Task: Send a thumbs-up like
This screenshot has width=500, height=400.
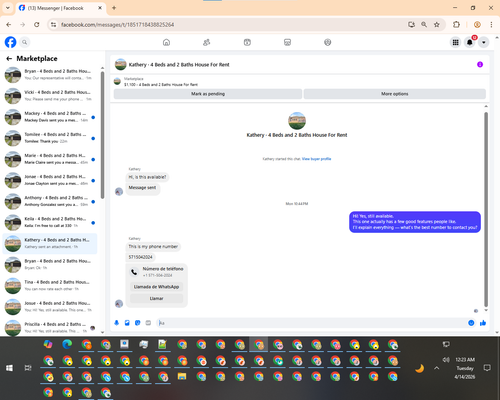Action: pos(483,323)
